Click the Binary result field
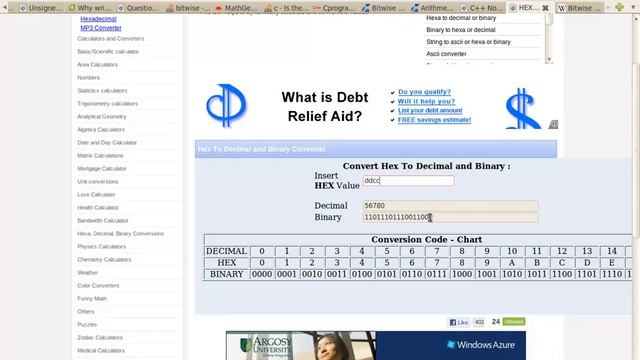640x360 pixels. [450, 218]
